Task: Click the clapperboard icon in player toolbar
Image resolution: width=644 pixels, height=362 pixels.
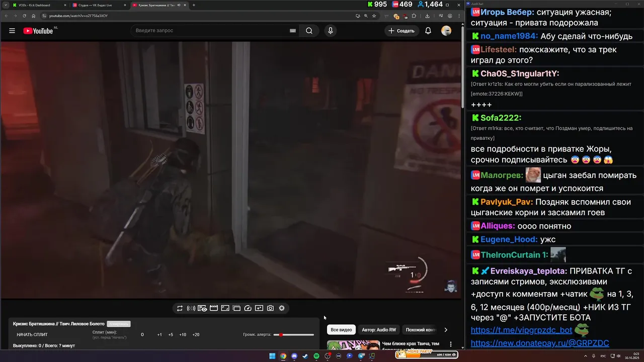Action: (214, 308)
